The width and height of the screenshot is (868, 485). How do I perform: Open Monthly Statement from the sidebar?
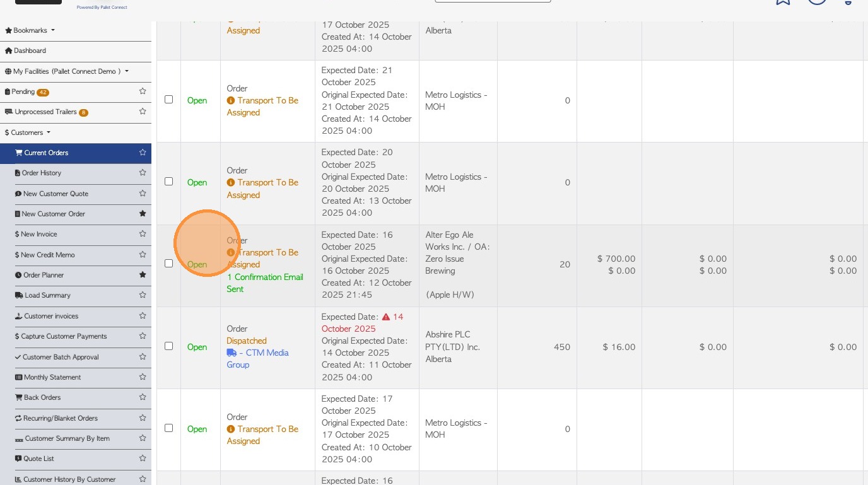(52, 377)
